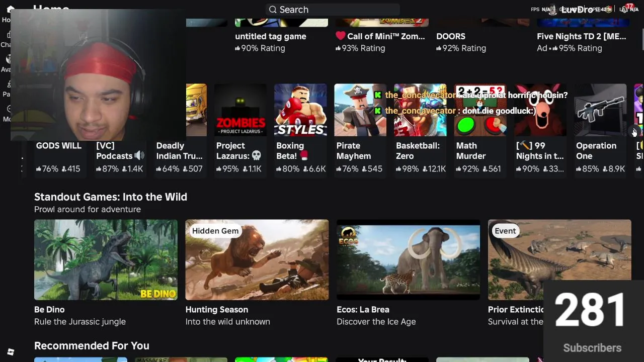Click Operation One 8.9K players stat
The height and width of the screenshot is (362, 644).
613,169
